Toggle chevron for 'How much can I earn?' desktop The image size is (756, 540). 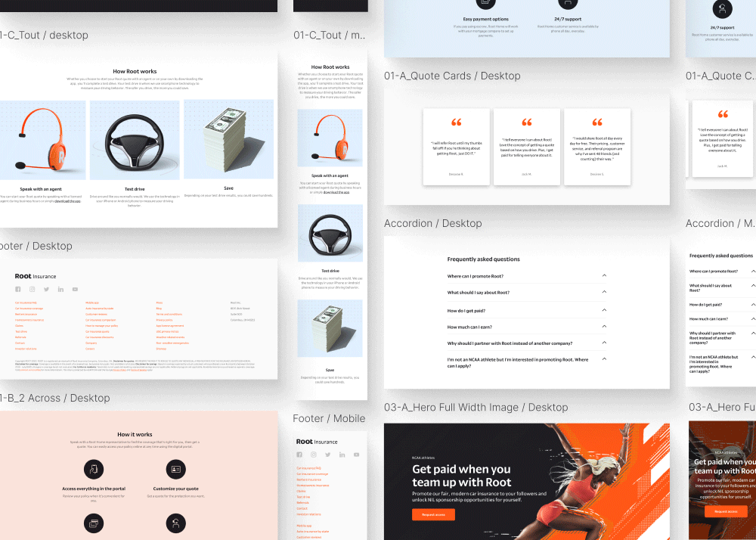[604, 327]
